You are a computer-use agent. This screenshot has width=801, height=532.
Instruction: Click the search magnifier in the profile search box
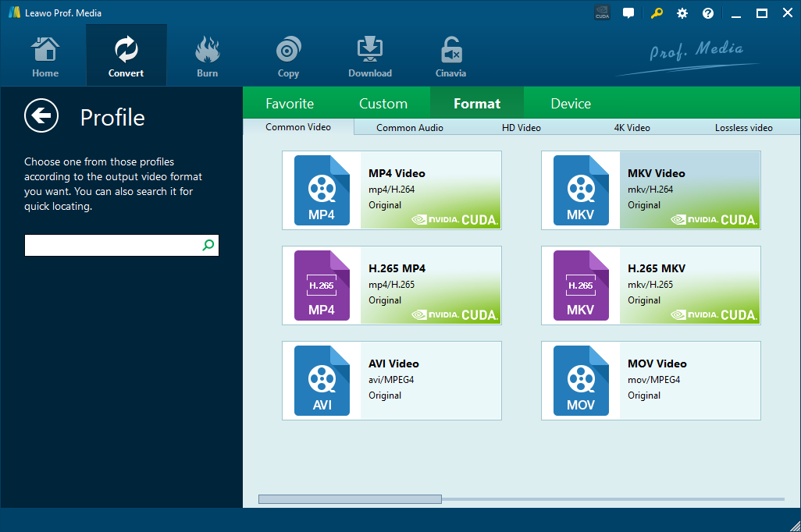208,245
